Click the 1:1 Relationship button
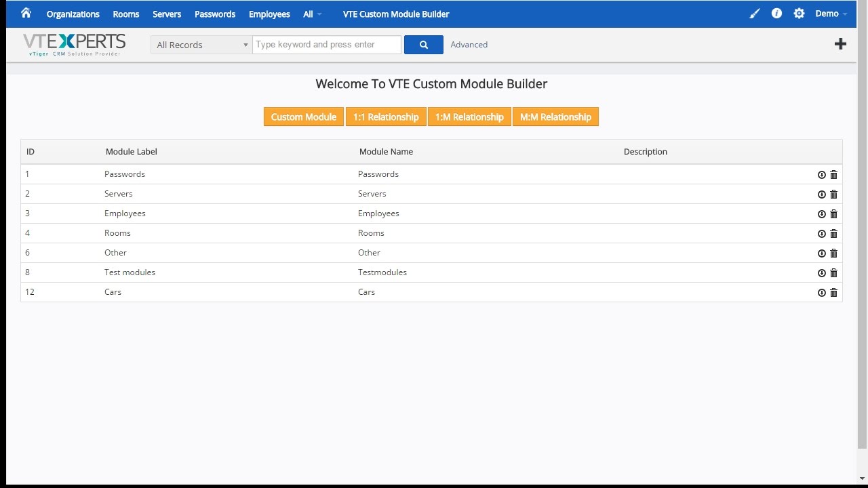Screen dimensions: 868x488 pyautogui.click(x=386, y=117)
